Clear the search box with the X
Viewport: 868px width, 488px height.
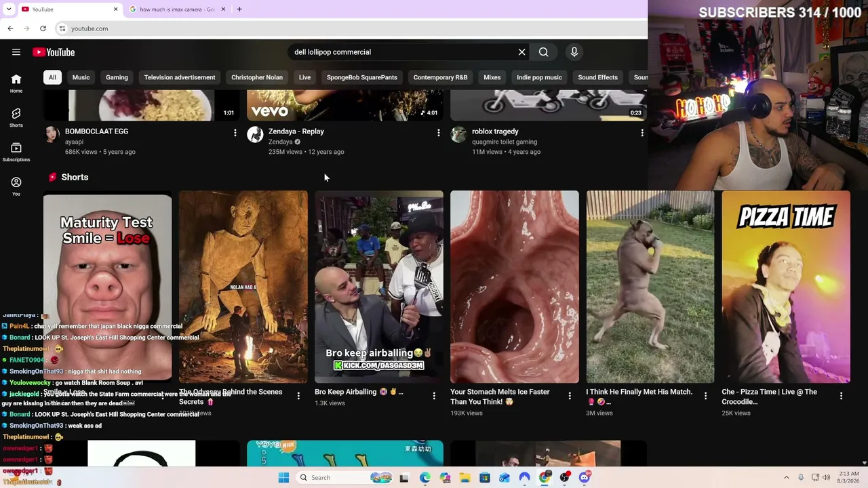coord(521,52)
